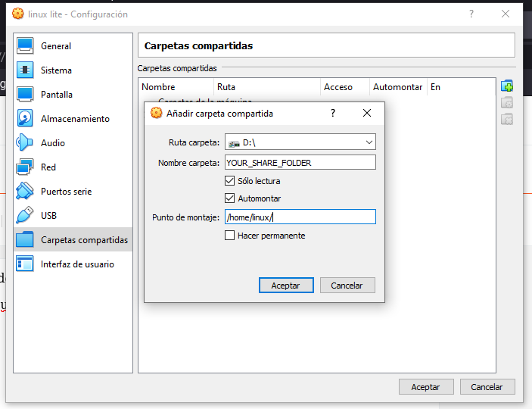The image size is (532, 409).
Task: Click the VirtualBox gear icon in Configuración title bar
Action: coord(18,14)
